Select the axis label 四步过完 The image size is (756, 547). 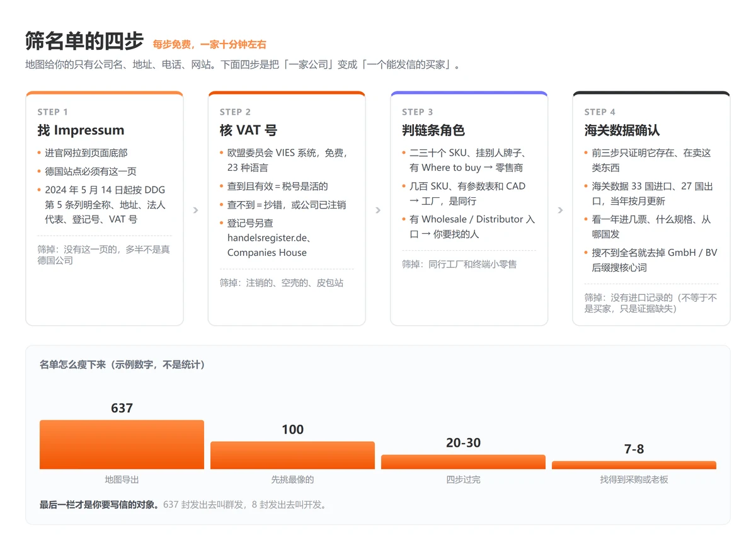[463, 480]
